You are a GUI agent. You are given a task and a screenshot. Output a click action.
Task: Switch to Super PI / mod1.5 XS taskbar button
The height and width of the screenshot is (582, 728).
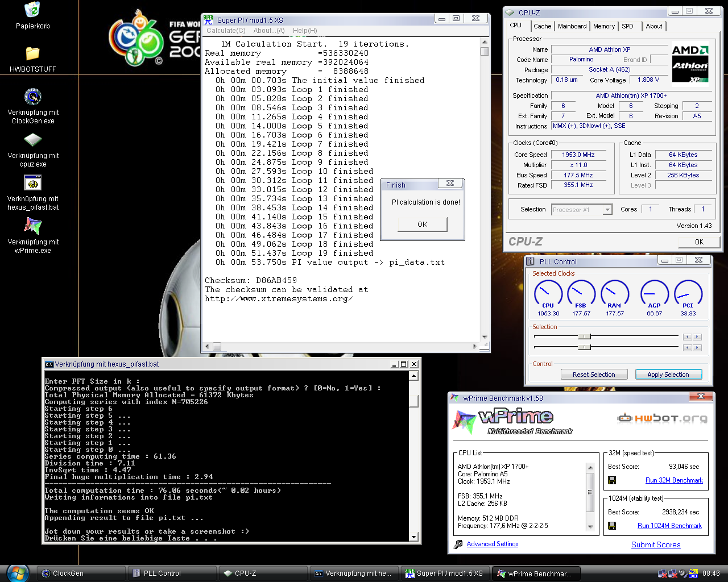coord(445,573)
